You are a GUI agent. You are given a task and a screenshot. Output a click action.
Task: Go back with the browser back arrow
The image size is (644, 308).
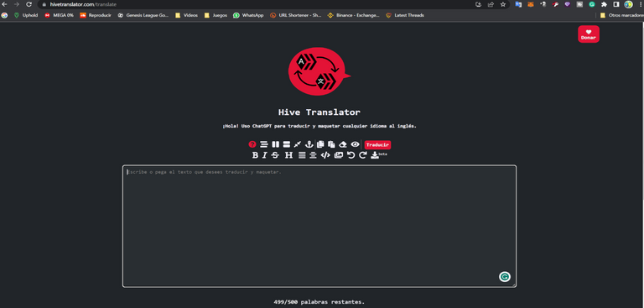tap(4, 4)
